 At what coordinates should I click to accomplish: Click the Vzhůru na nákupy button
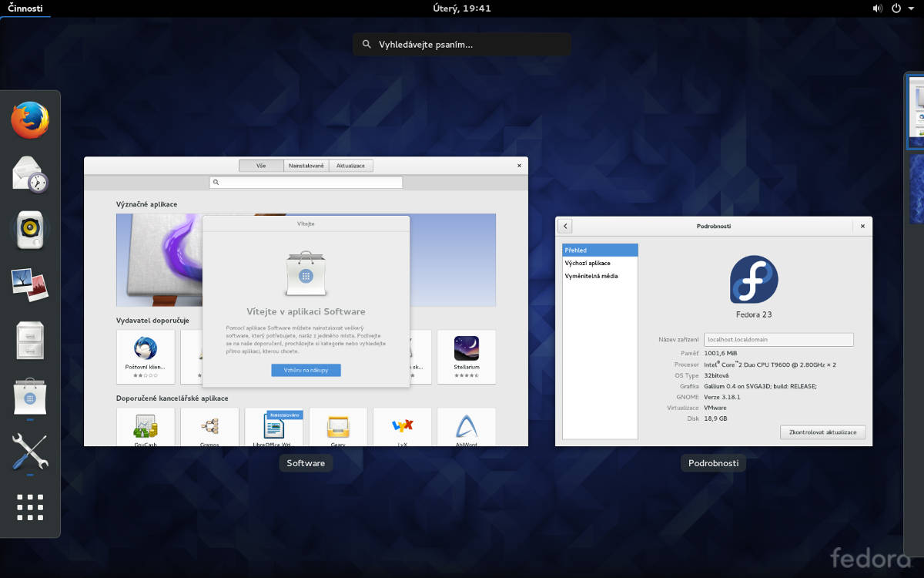click(306, 370)
